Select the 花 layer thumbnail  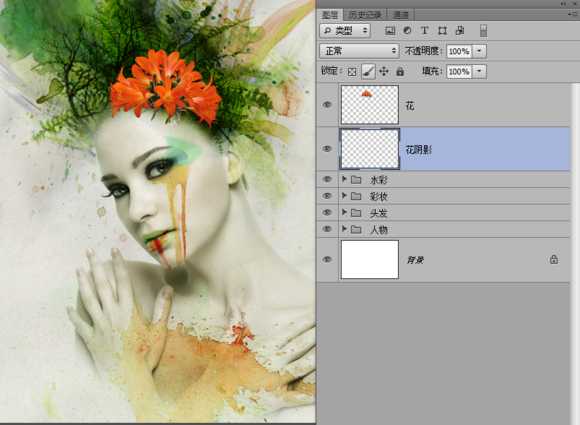[x=370, y=105]
